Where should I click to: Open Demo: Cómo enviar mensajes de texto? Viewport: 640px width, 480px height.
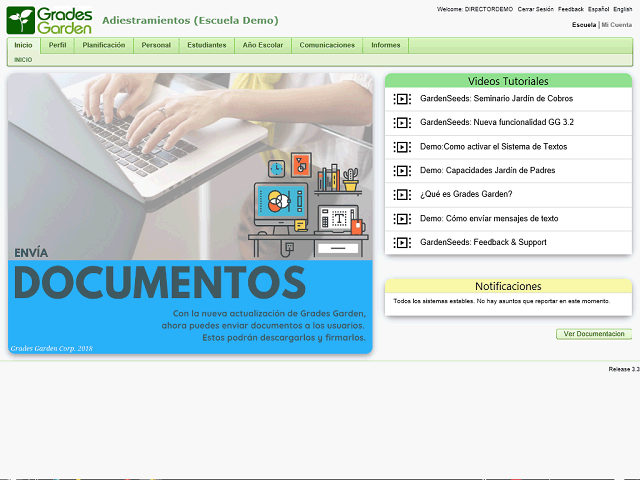(489, 219)
